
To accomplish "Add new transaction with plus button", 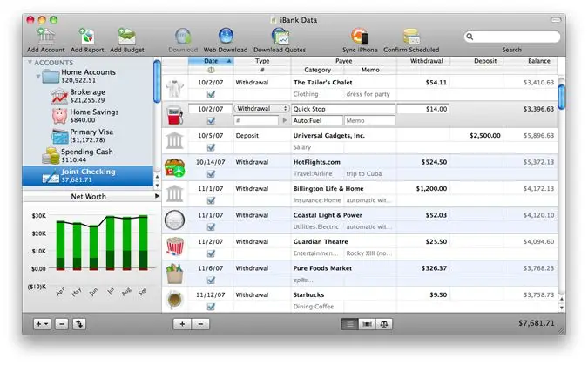I will coord(182,324).
